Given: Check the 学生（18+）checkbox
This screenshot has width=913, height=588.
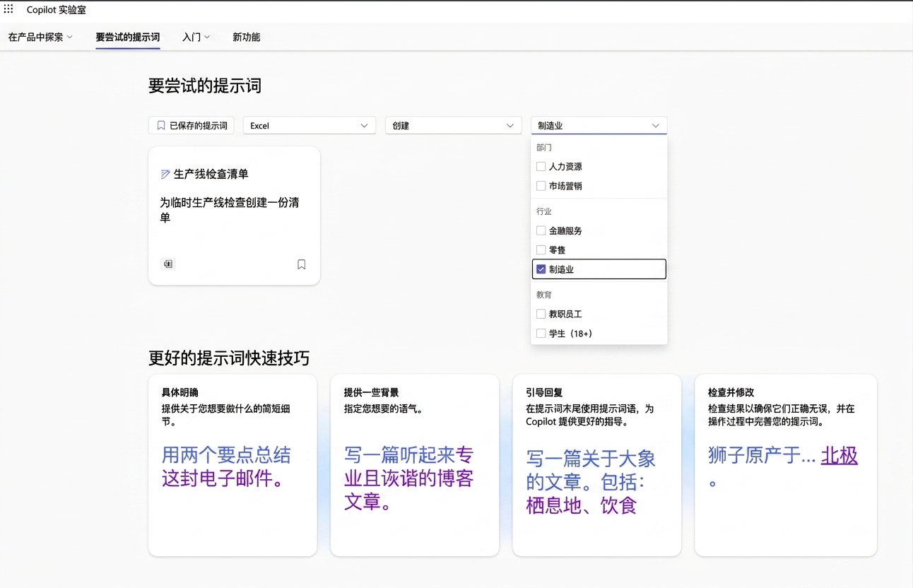Looking at the screenshot, I should click(541, 334).
